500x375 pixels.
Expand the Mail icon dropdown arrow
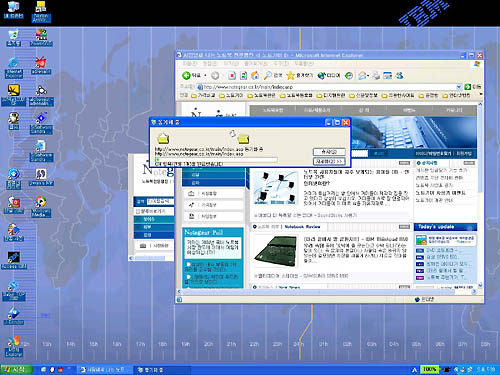368,76
